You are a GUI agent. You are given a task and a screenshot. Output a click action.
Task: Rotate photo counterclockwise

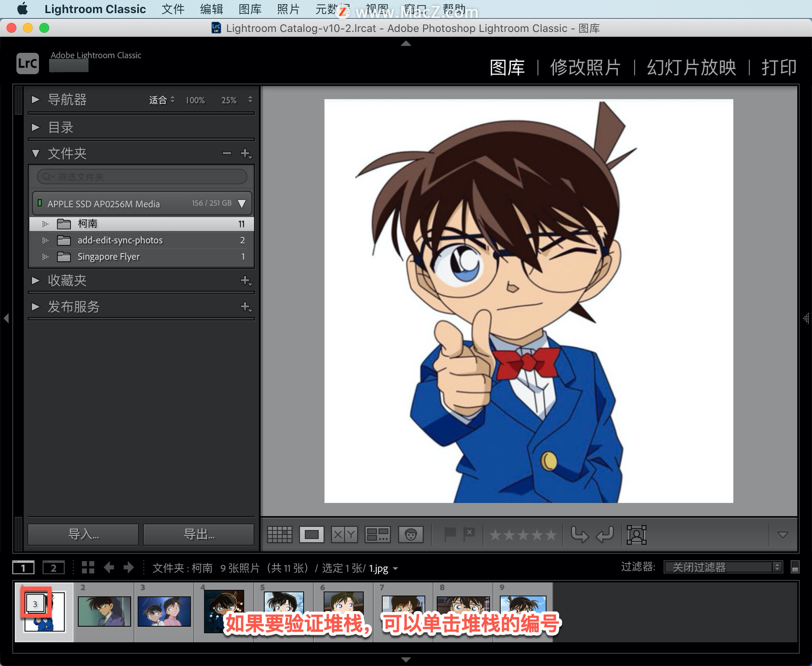[579, 535]
